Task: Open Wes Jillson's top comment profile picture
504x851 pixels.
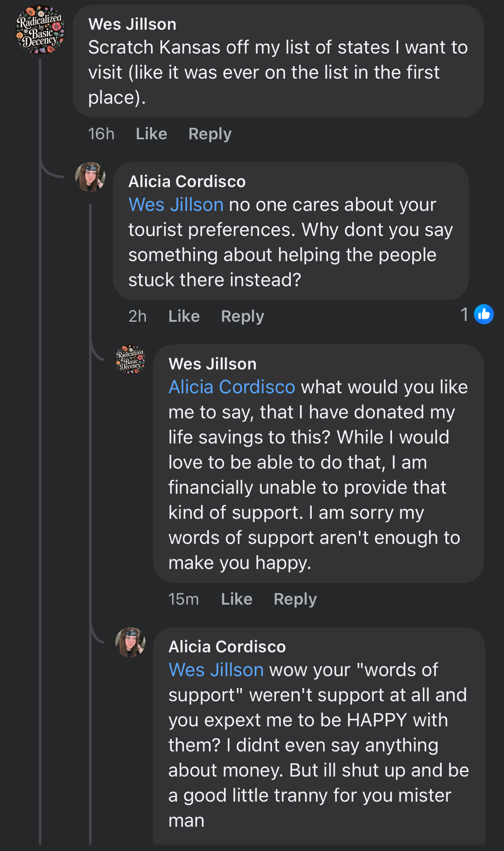Action: click(x=40, y=30)
